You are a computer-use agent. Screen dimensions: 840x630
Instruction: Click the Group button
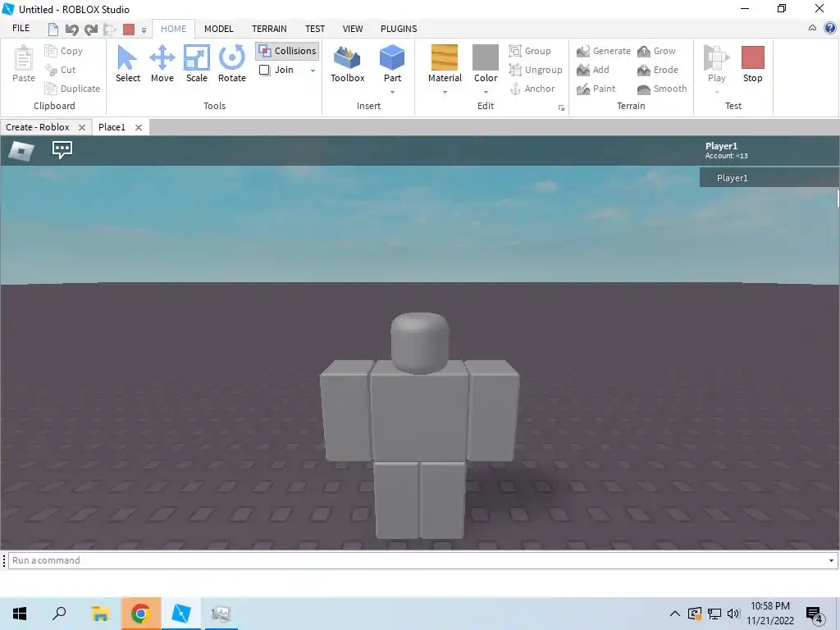click(x=530, y=51)
